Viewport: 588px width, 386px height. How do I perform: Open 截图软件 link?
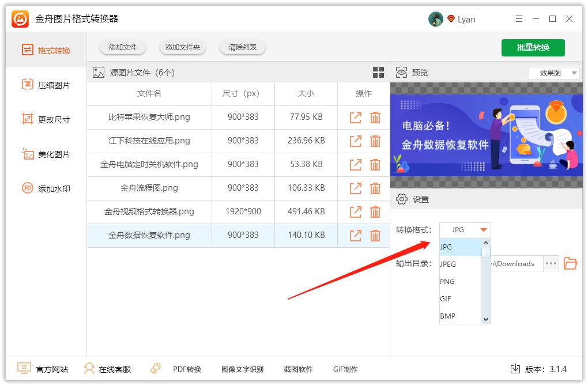[x=298, y=369]
